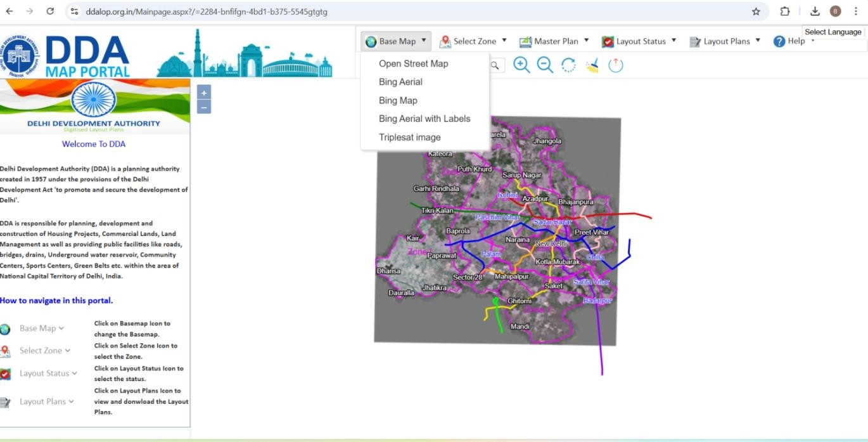The image size is (868, 442).
Task: Select Bing Aerial with Labels option
Action: [424, 119]
